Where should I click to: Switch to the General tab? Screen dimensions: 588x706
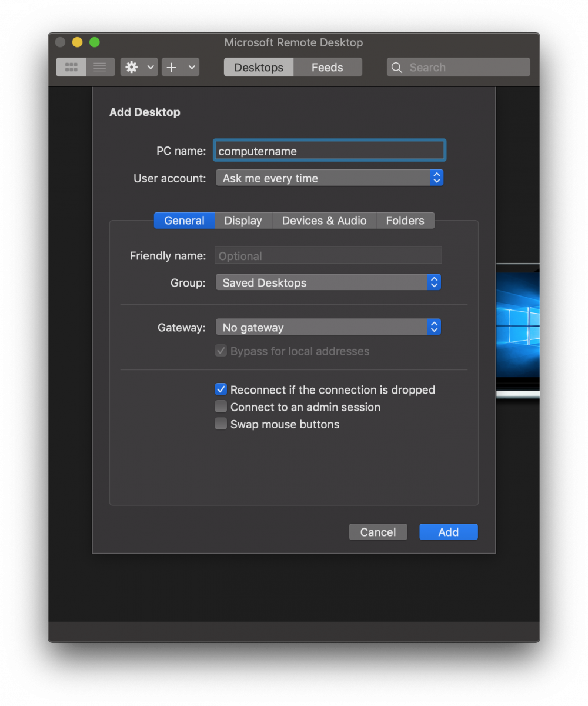coord(185,221)
